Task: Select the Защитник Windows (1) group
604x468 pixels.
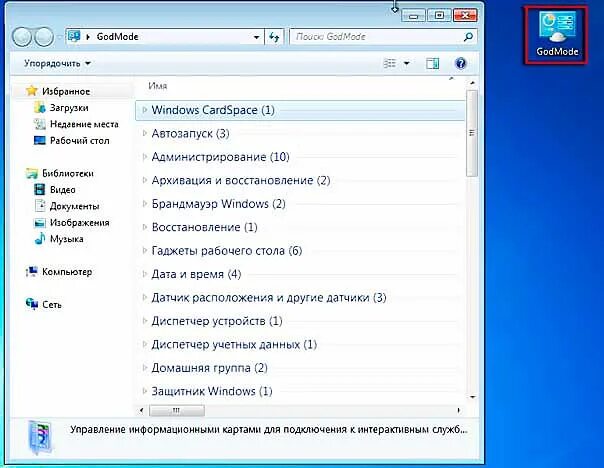Action: [x=212, y=391]
